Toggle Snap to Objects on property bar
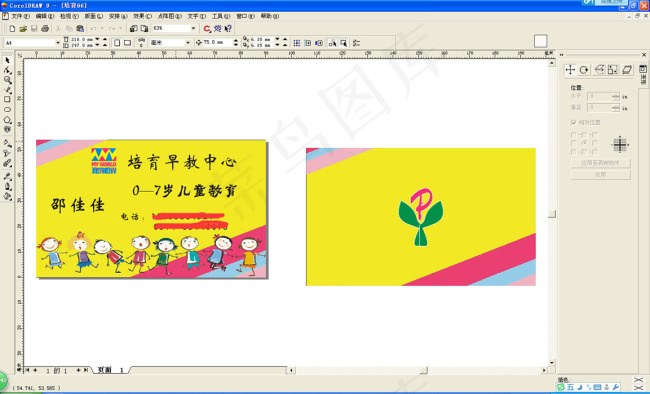This screenshot has width=650, height=394. (x=318, y=43)
